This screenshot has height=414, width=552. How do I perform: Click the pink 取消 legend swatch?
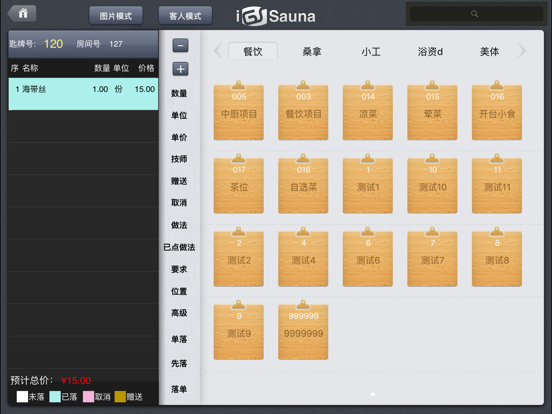[x=88, y=397]
